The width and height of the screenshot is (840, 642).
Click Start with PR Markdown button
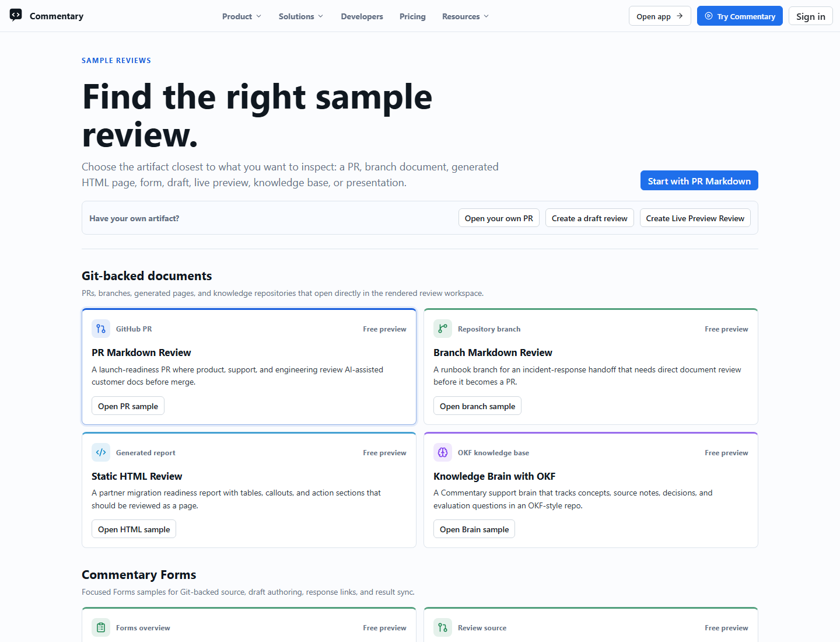(x=699, y=180)
